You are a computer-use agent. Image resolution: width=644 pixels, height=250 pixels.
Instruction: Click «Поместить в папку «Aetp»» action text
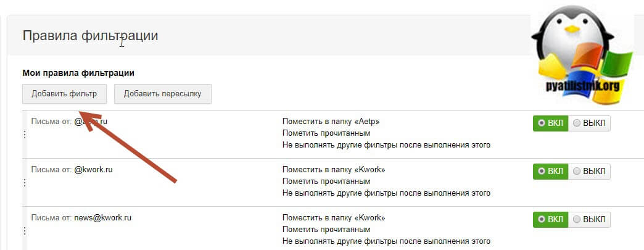(x=331, y=122)
